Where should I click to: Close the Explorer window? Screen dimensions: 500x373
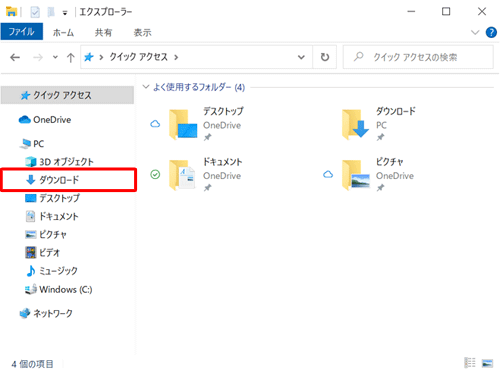(x=482, y=12)
